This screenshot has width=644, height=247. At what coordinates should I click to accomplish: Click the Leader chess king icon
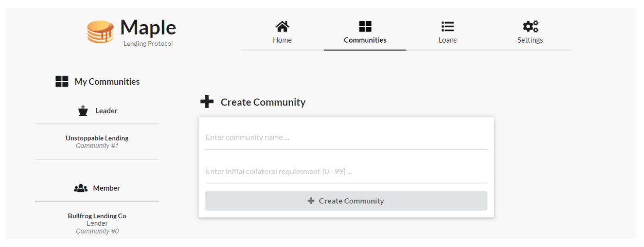(83, 111)
